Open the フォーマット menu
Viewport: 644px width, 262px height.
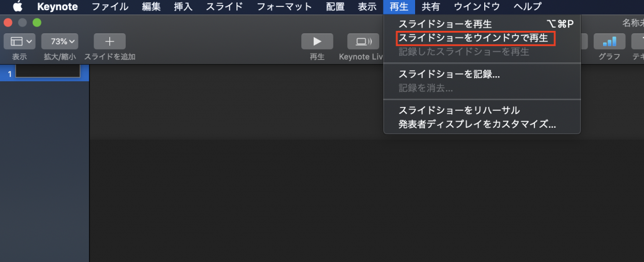click(x=284, y=6)
